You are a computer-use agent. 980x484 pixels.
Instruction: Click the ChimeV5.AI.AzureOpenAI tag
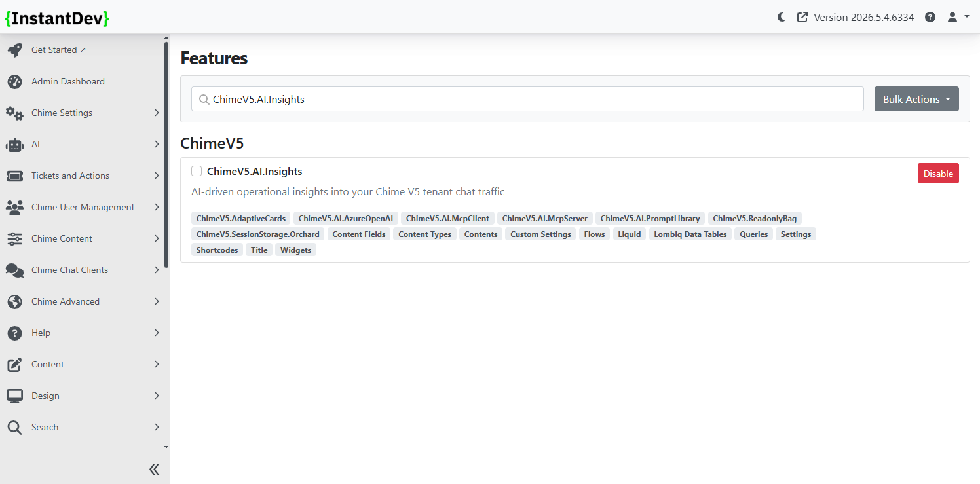[346, 218]
